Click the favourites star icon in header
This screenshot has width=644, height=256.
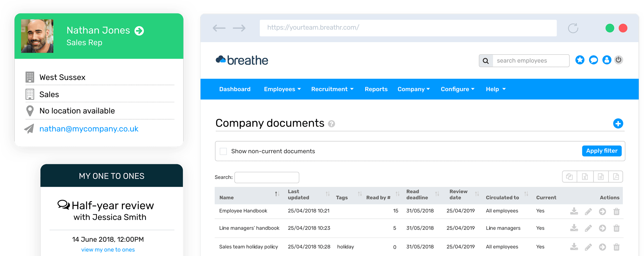(x=580, y=60)
